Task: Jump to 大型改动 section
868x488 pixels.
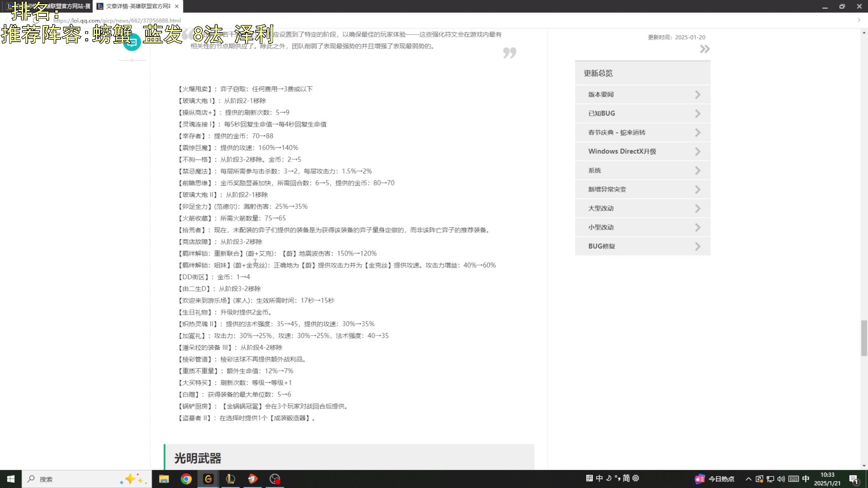Action: [643, 208]
